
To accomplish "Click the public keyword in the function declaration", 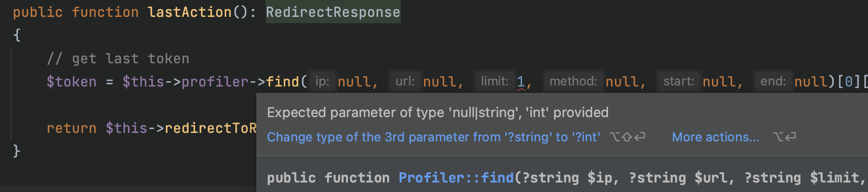I will (x=38, y=12).
